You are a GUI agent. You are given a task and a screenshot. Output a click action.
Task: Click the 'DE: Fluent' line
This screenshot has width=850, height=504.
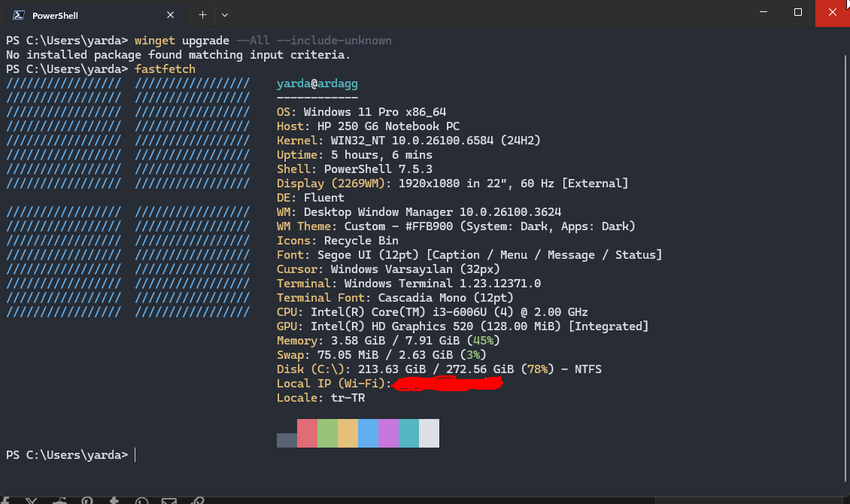(x=310, y=198)
